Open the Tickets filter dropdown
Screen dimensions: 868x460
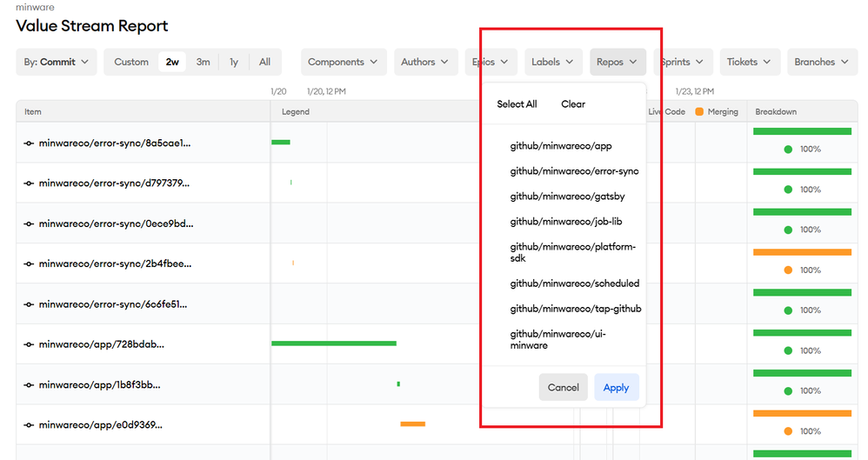click(750, 62)
